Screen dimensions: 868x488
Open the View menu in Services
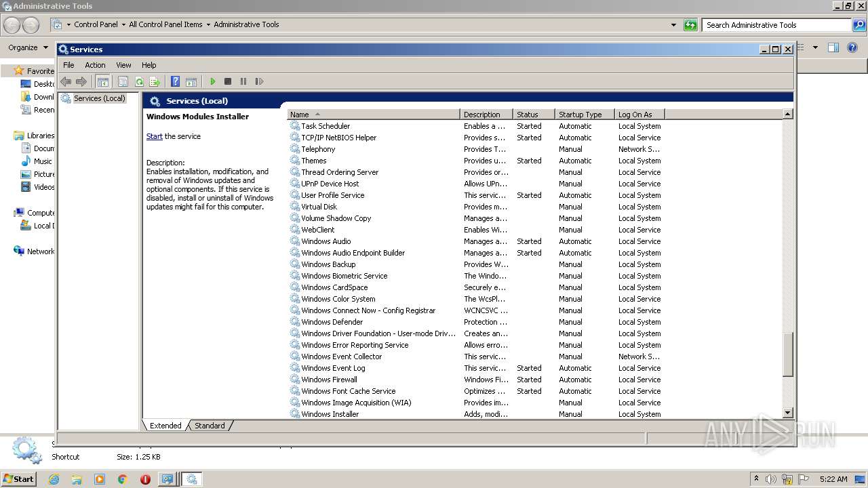[123, 65]
